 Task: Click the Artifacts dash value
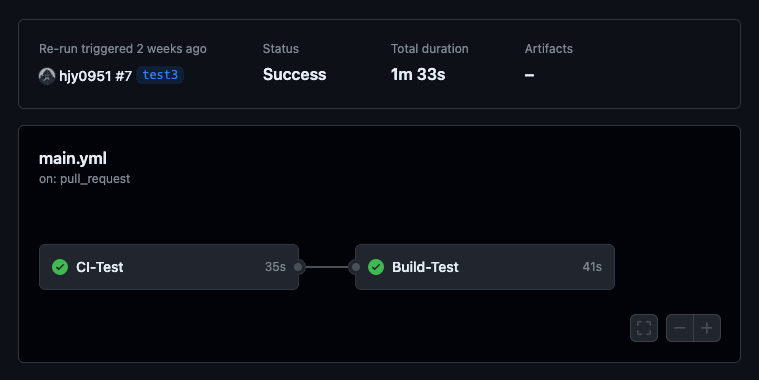coord(530,75)
